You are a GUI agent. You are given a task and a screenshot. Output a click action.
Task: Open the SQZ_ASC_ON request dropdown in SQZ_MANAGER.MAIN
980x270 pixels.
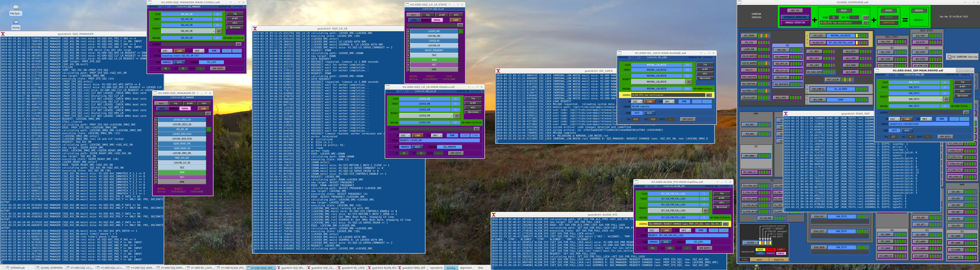188,31
